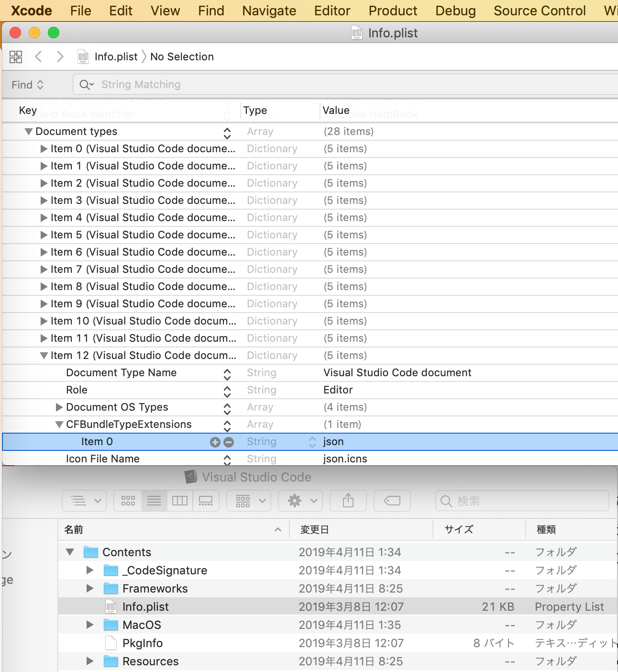Open the Debug menu
The image size is (618, 672).
click(455, 11)
